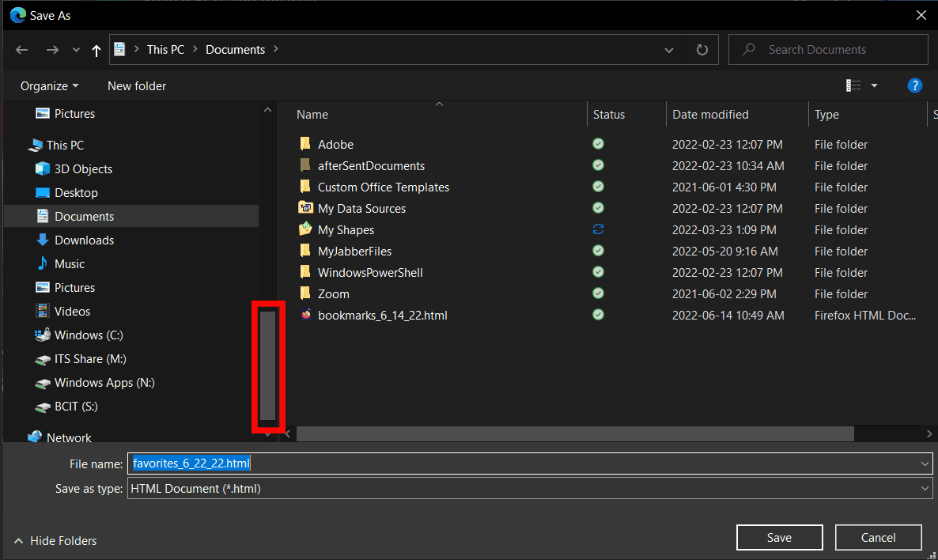
Task: Select Windows (C:) drive in sidebar
Action: point(89,335)
